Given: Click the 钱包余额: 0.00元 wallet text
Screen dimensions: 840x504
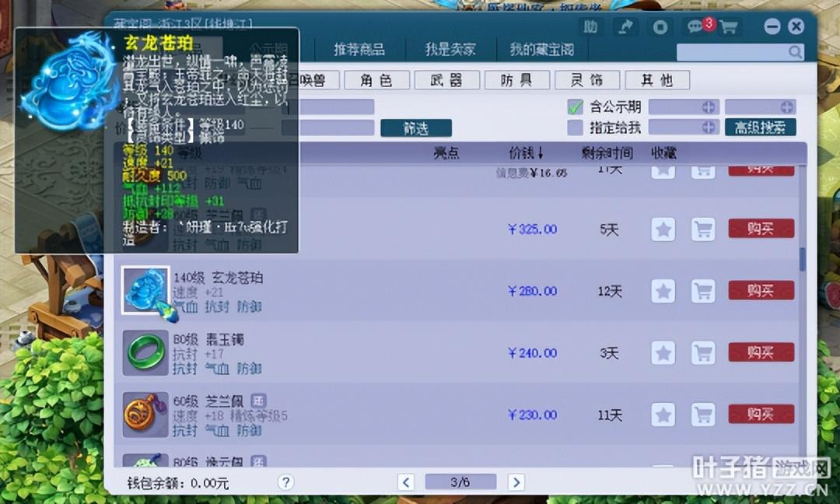Looking at the screenshot, I should pyautogui.click(x=178, y=483).
